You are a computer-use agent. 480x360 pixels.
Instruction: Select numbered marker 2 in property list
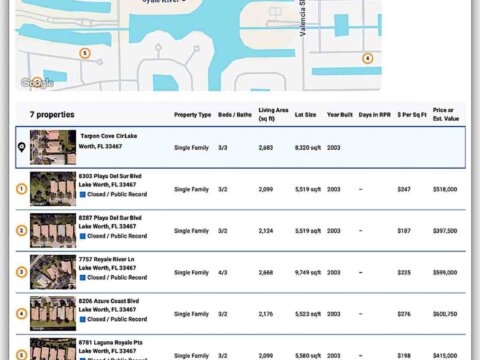[x=22, y=231]
